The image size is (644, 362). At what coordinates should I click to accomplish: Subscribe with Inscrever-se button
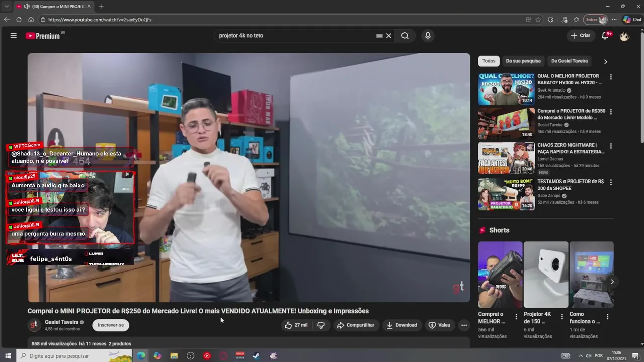coord(111,325)
